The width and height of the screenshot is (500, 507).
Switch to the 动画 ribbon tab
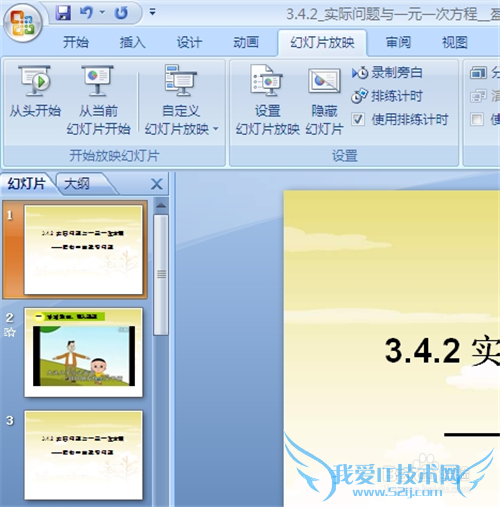246,43
